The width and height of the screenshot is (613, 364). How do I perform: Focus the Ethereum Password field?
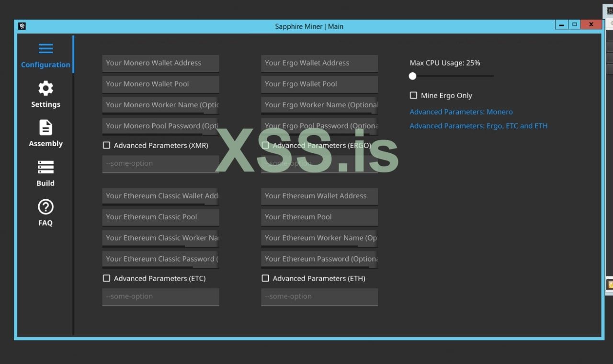319,260
